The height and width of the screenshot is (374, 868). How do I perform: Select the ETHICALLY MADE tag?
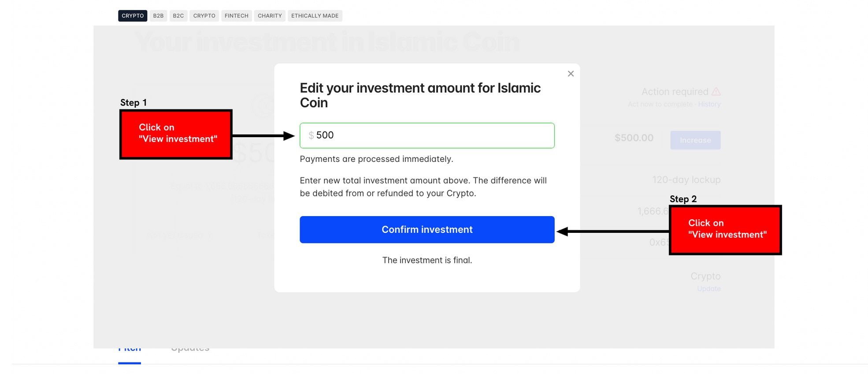click(x=315, y=16)
